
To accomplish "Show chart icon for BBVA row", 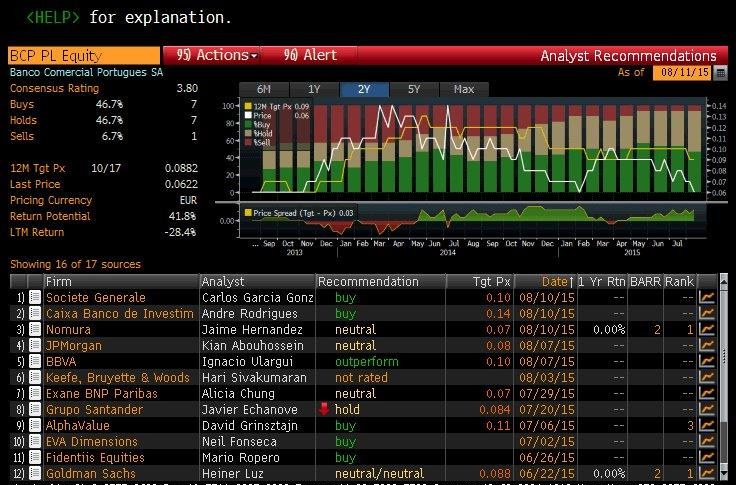I will pos(707,361).
